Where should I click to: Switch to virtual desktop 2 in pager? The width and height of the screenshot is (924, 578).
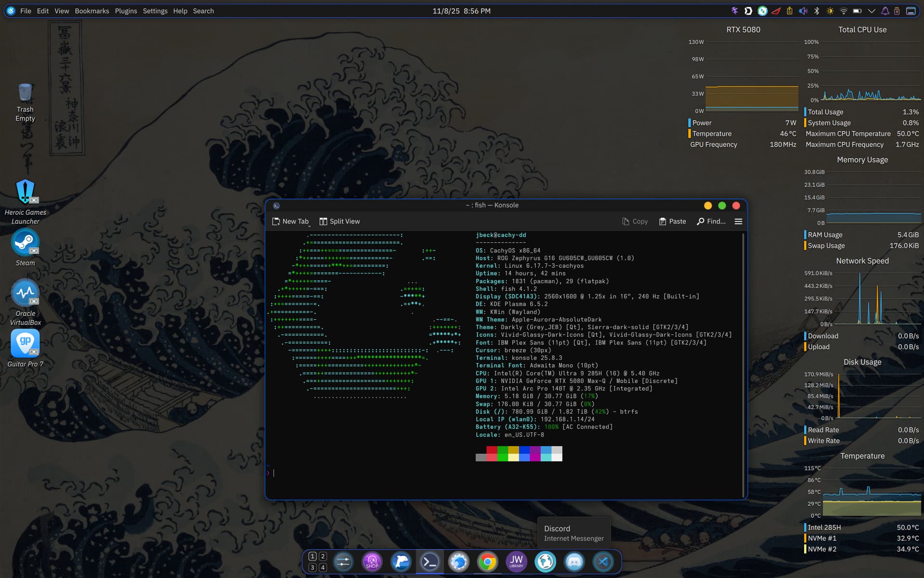[323, 556]
